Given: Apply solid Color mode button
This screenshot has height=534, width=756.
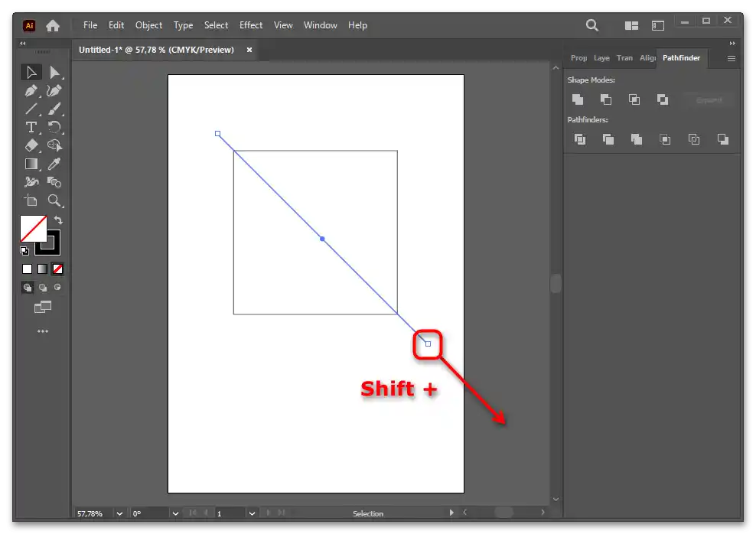Looking at the screenshot, I should [x=28, y=269].
